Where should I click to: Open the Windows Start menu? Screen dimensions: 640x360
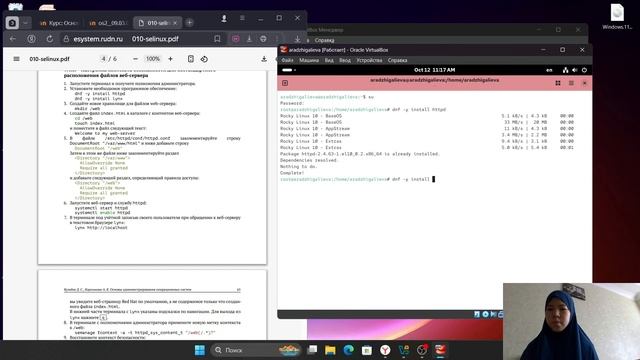coord(200,350)
